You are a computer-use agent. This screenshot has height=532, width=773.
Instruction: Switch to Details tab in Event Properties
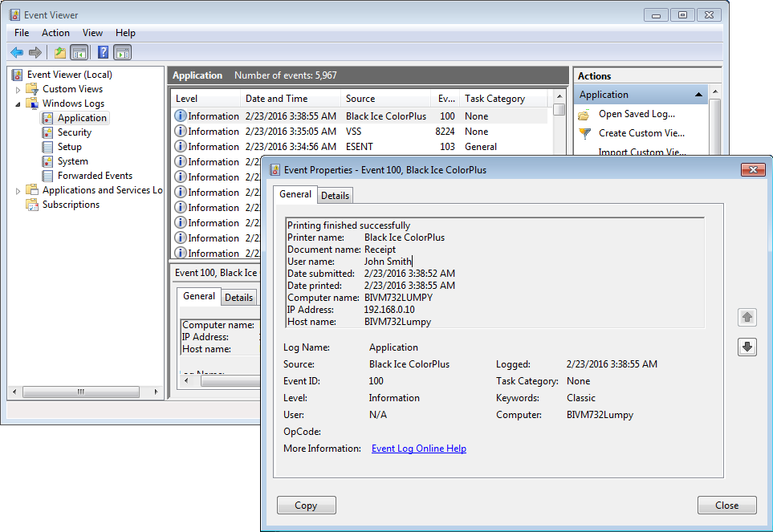pyautogui.click(x=335, y=195)
